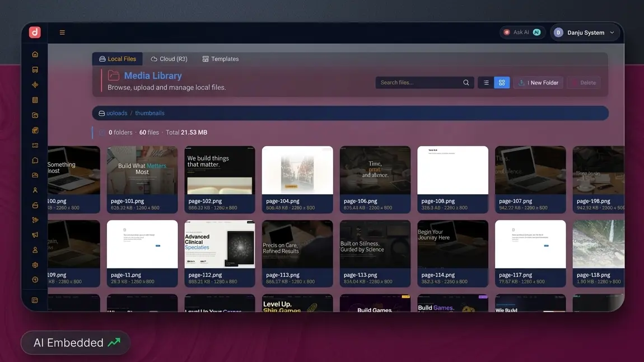Click the D avatar next to Danju System
Image resolution: width=644 pixels, height=362 pixels.
coord(558,32)
